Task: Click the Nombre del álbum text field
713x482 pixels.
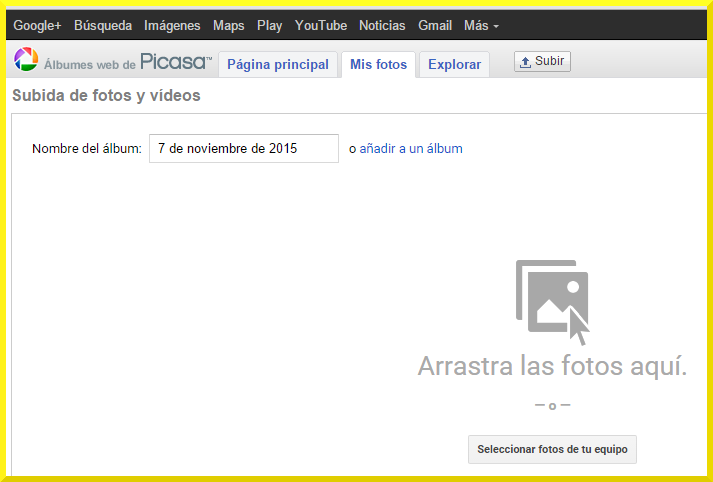Action: (244, 149)
